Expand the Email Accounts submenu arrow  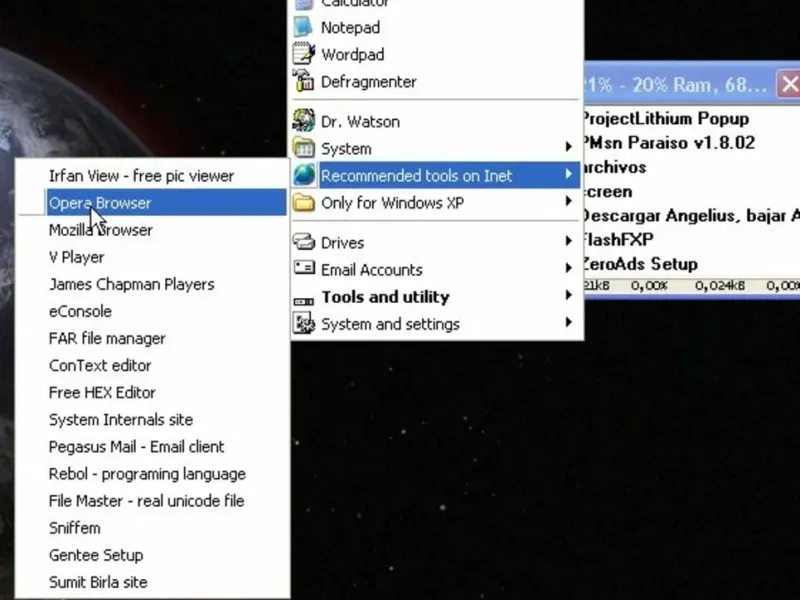(x=568, y=268)
